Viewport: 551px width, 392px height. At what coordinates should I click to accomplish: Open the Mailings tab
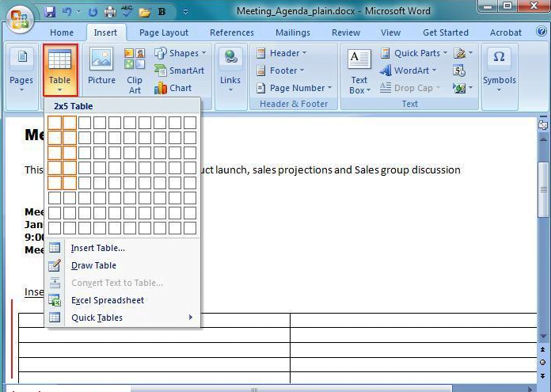tap(293, 32)
